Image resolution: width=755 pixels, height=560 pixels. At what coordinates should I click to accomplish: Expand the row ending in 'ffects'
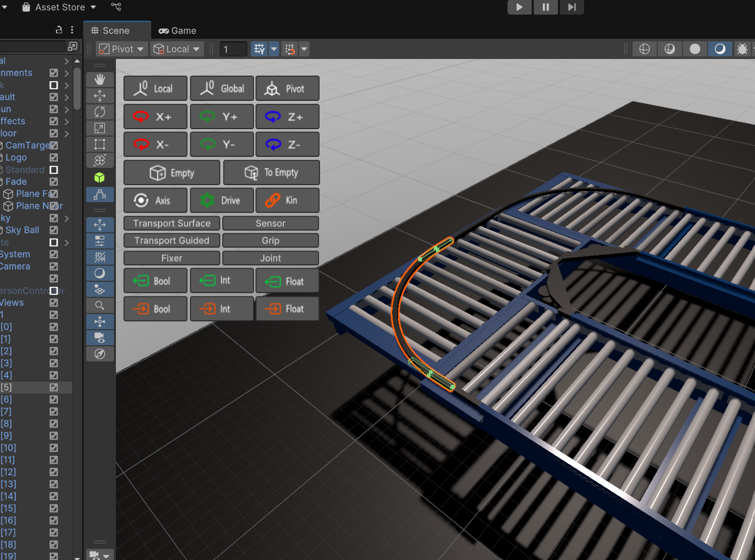click(x=67, y=121)
